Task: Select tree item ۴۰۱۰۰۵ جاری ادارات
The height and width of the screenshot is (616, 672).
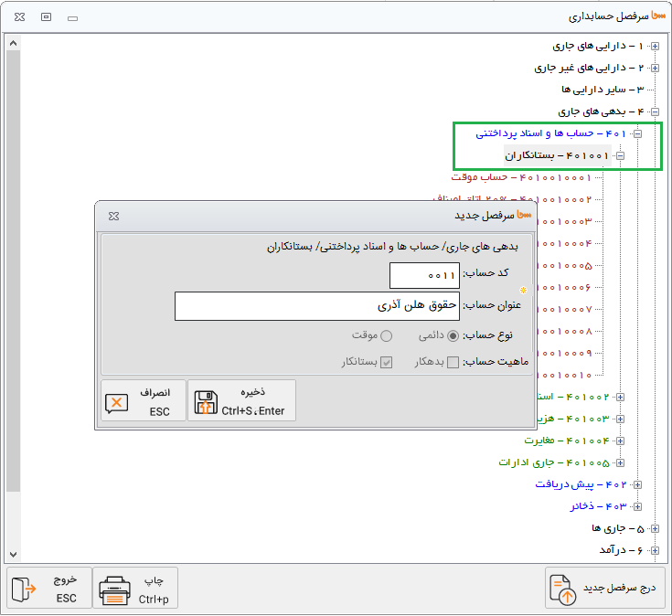Action: coord(554,463)
